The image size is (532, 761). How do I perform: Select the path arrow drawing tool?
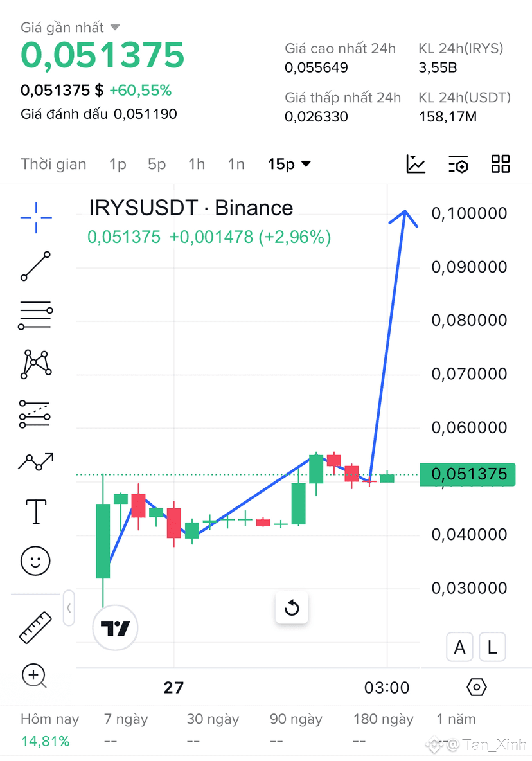pos(36,461)
